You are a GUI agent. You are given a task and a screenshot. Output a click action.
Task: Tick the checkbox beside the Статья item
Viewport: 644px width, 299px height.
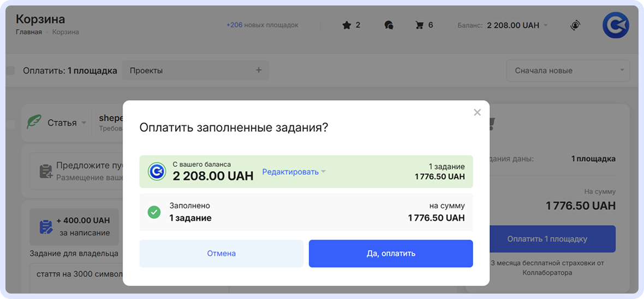[x=10, y=125]
